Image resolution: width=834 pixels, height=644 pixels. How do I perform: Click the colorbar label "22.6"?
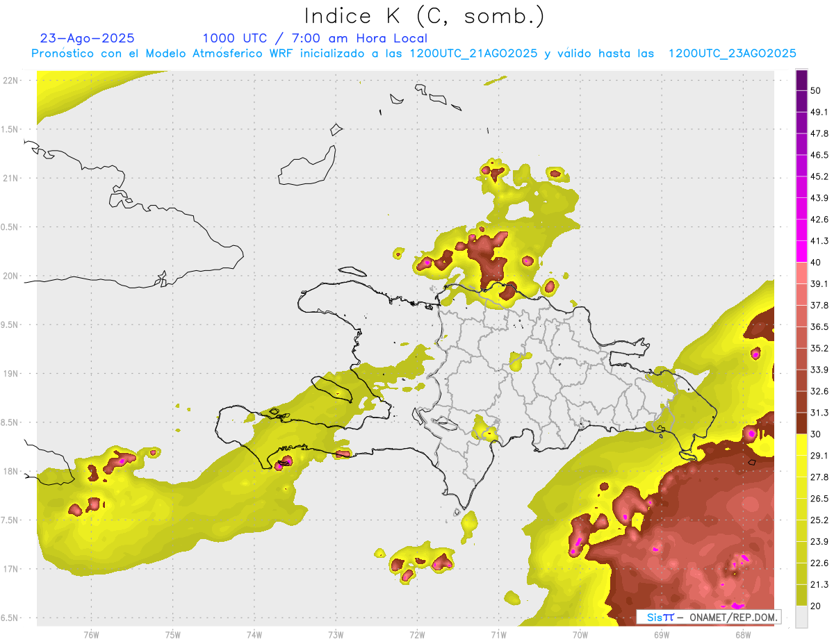(x=819, y=563)
